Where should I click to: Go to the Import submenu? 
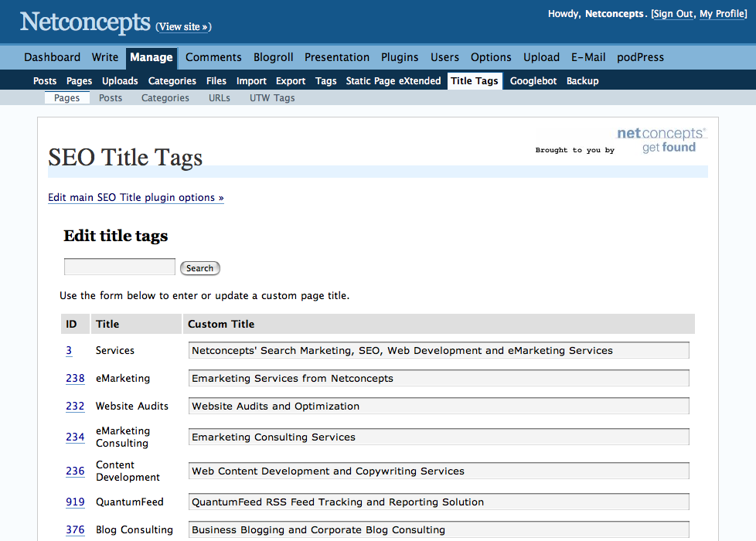(x=251, y=81)
